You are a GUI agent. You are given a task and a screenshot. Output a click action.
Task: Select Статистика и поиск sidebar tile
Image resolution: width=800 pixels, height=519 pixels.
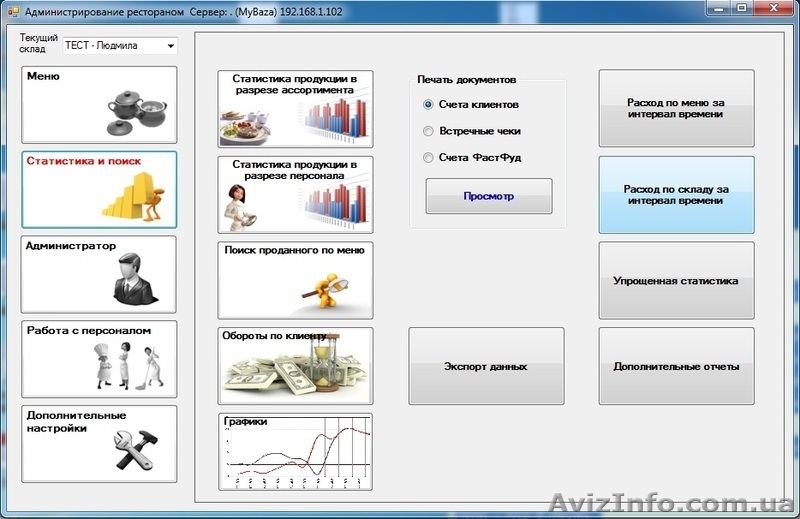(99, 189)
